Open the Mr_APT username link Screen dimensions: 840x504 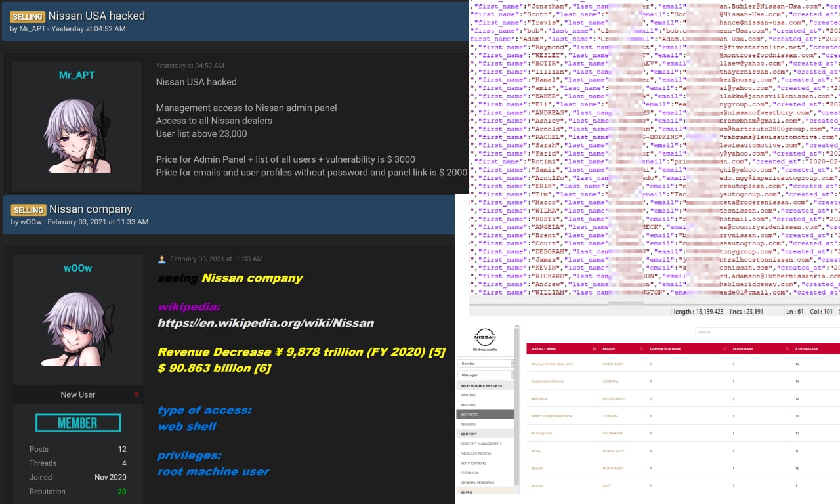click(x=77, y=75)
